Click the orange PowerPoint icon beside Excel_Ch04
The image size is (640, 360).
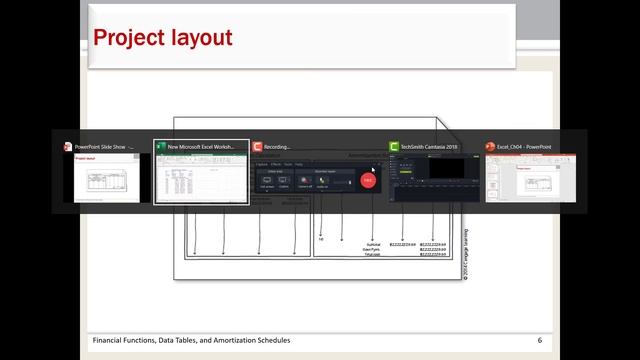point(490,147)
